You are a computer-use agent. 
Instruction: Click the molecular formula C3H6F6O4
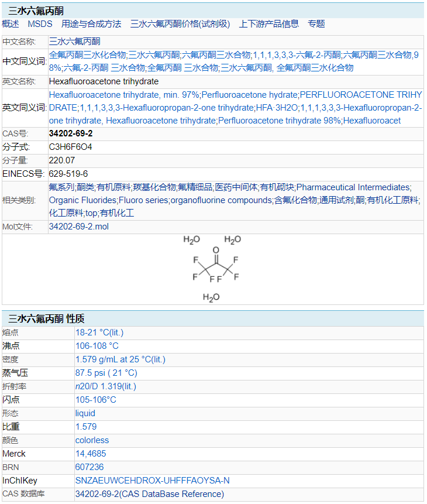click(x=70, y=147)
